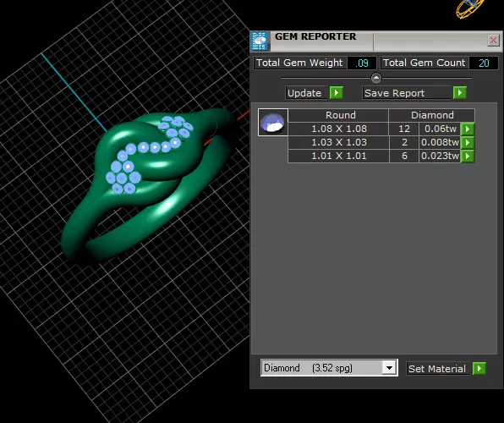The image size is (504, 423).
Task: Click the Round column header
Action: pyautogui.click(x=339, y=115)
